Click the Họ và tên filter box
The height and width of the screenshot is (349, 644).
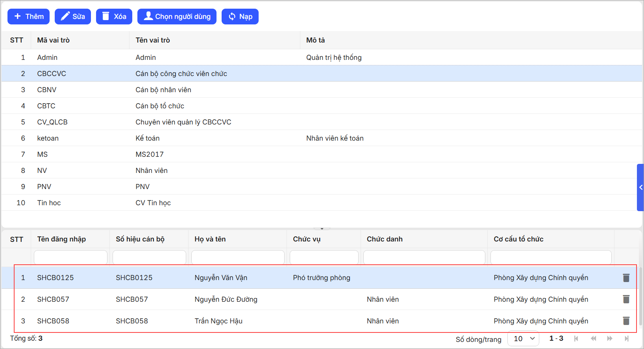tap(237, 258)
